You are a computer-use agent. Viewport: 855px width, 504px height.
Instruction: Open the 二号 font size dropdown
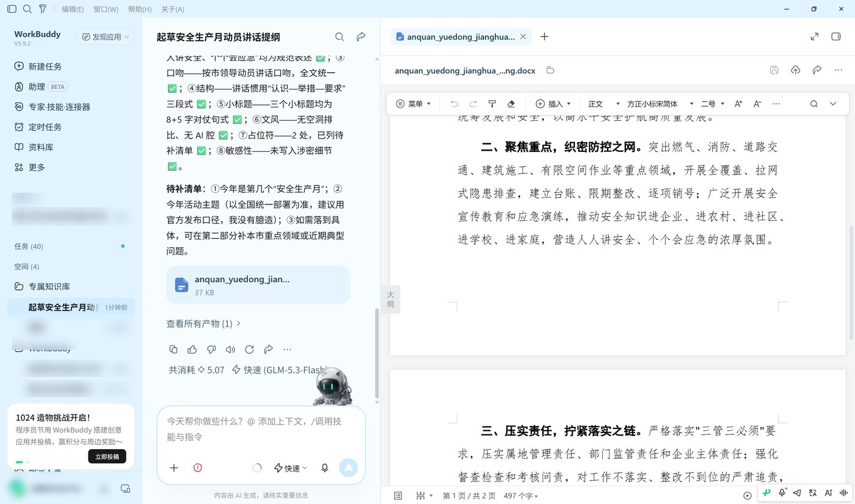point(713,104)
